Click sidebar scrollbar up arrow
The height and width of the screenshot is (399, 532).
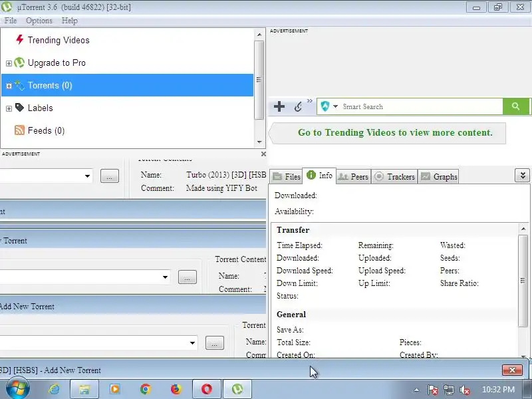coord(259,35)
